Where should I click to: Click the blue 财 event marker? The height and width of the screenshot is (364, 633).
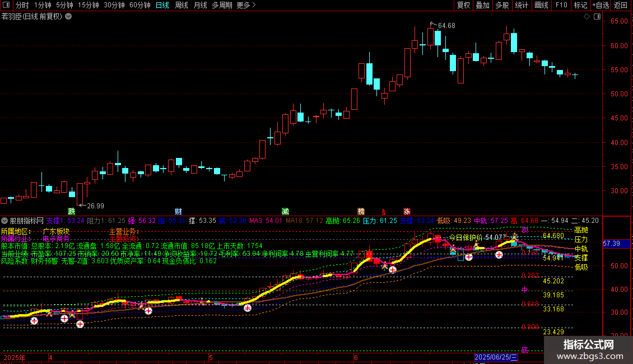pos(178,211)
